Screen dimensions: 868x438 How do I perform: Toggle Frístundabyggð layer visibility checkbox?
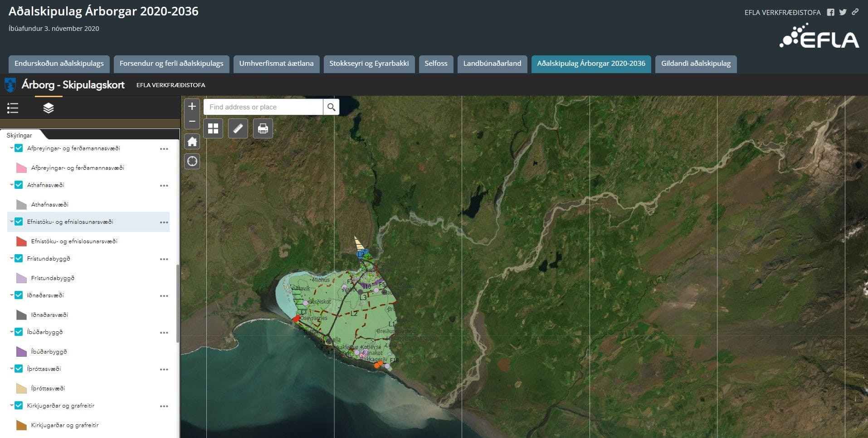coord(19,258)
